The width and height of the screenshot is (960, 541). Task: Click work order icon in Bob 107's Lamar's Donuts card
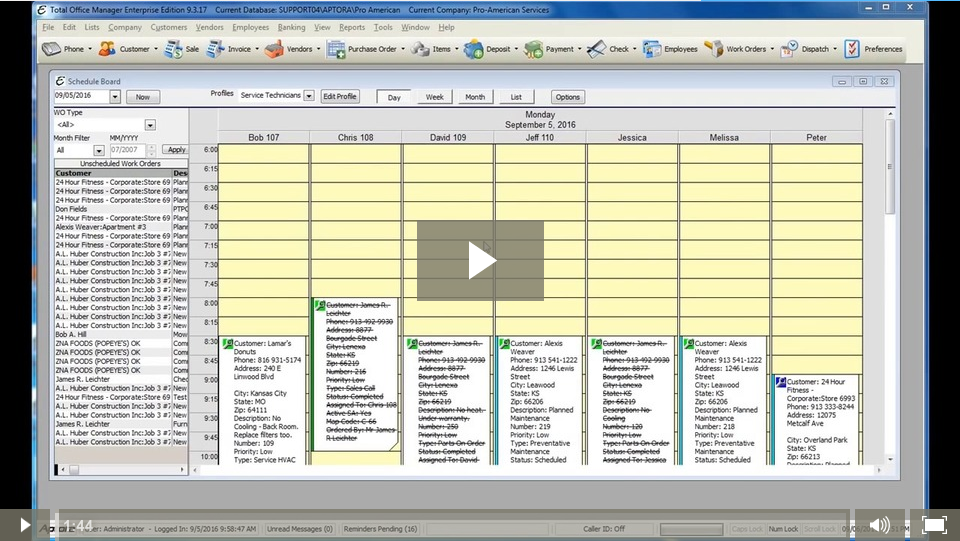tap(228, 344)
